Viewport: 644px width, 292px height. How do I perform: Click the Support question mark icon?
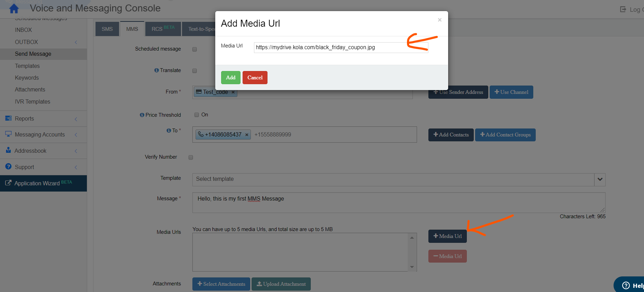[x=8, y=167]
